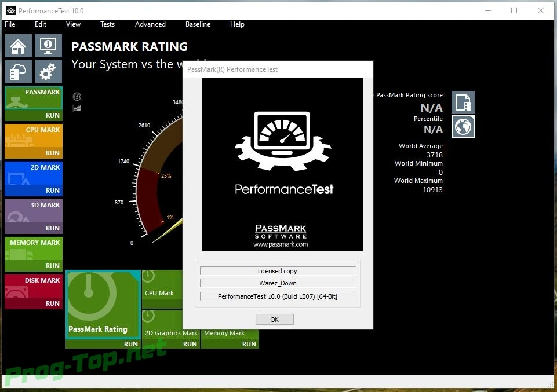Run the 3D MARK test

click(53, 228)
